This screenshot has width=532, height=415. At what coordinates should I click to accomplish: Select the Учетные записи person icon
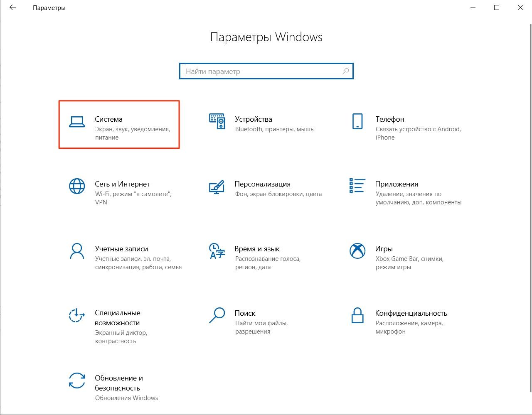(x=77, y=251)
